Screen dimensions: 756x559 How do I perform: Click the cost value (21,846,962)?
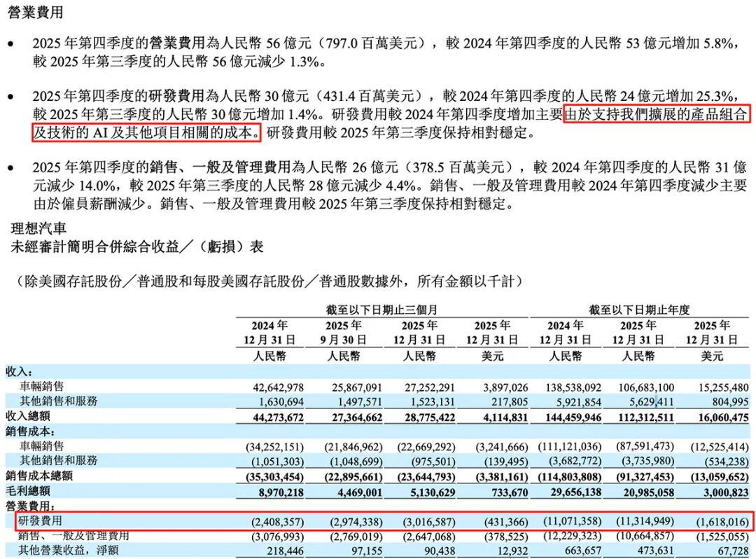(x=354, y=447)
